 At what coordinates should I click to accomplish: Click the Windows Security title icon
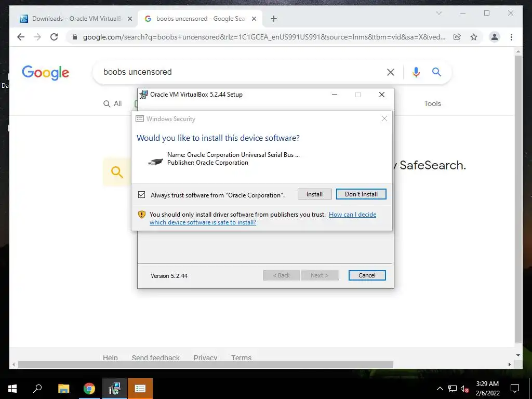click(139, 119)
